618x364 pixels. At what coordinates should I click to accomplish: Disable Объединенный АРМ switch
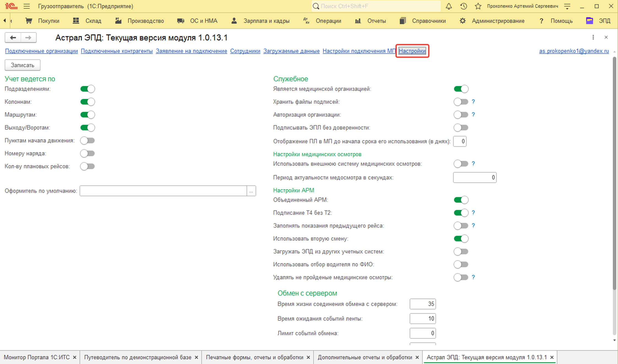click(x=461, y=200)
